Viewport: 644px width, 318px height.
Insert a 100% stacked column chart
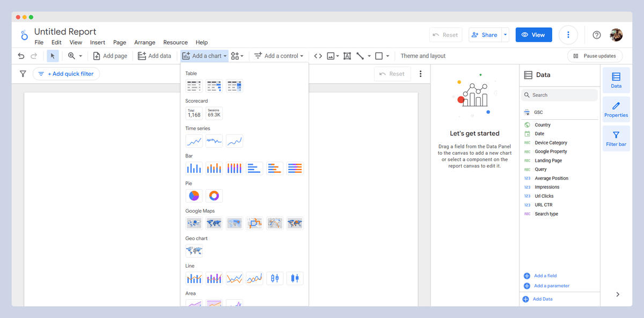235,169
